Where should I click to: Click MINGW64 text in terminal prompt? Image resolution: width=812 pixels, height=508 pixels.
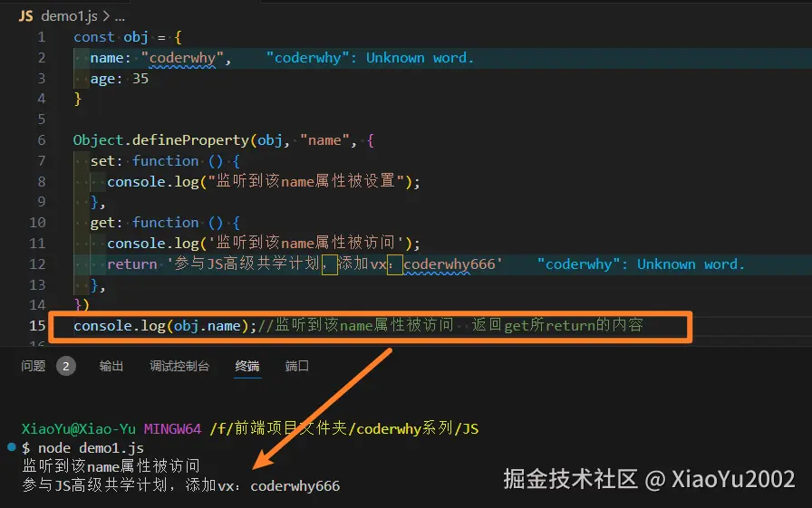pyautogui.click(x=172, y=429)
